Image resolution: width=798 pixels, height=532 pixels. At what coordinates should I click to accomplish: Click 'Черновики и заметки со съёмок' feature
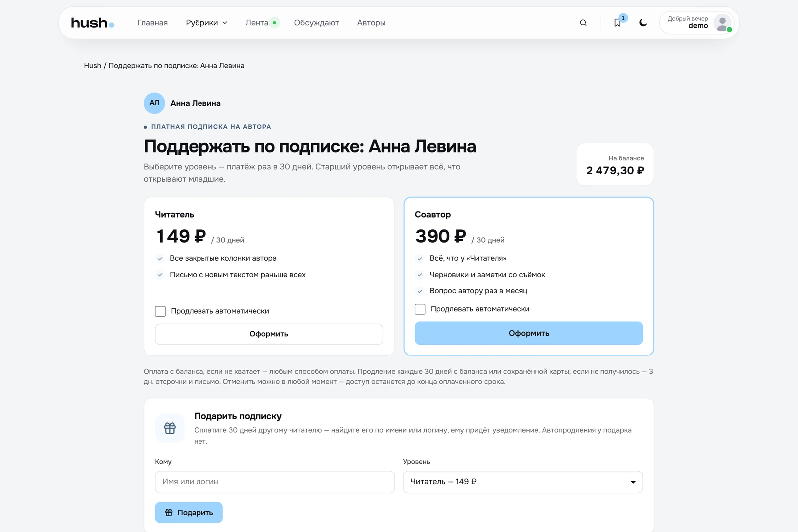click(487, 275)
